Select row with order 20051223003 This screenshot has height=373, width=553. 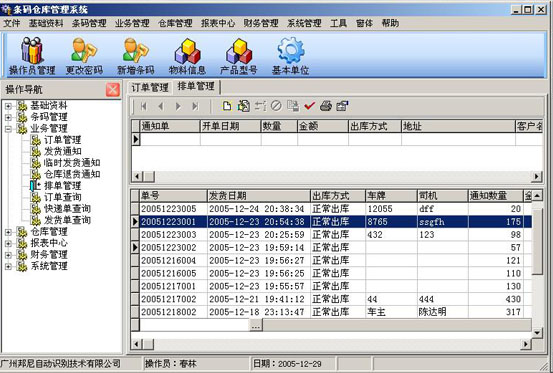pyautogui.click(x=332, y=234)
